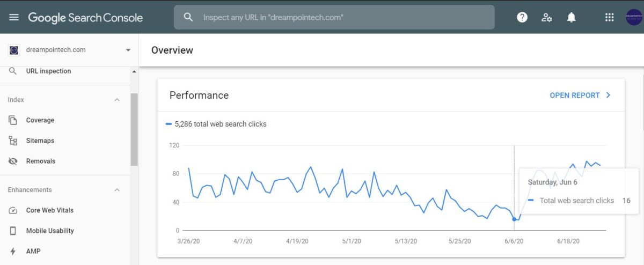Collapse the Enhancements section
644x265 pixels.
[x=117, y=190]
